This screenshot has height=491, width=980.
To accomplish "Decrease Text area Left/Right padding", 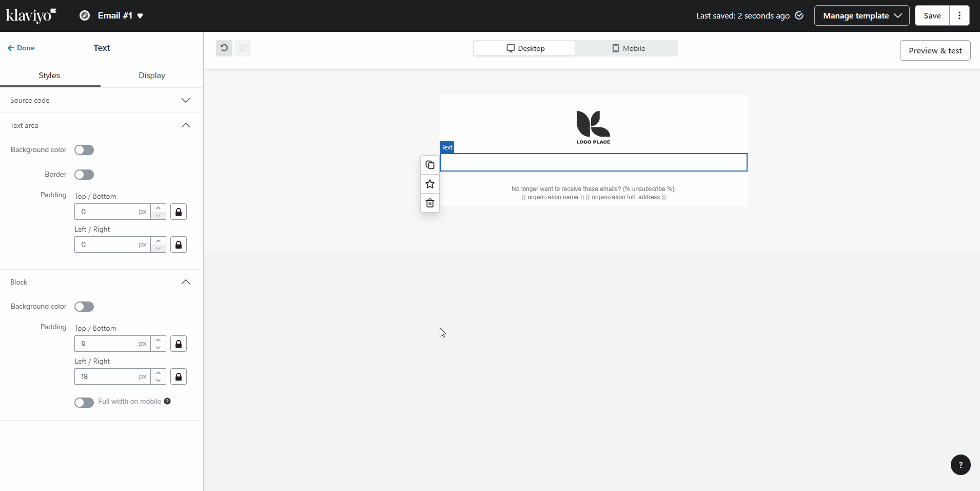I will coord(159,249).
